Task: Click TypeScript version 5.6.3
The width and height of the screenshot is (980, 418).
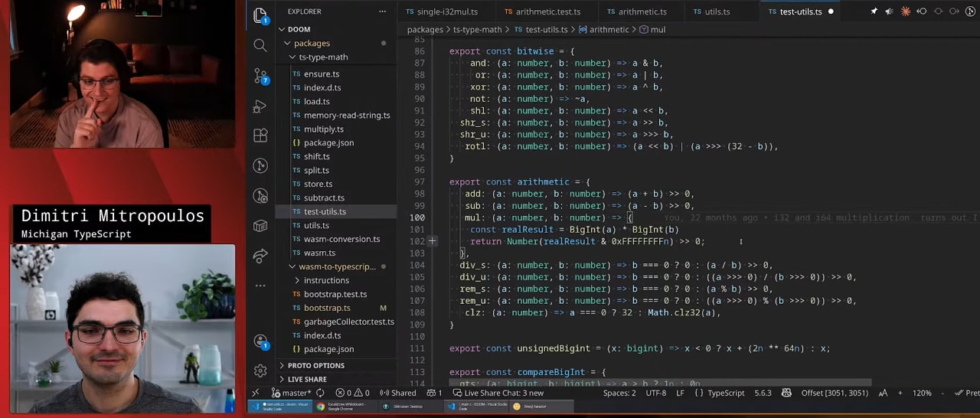Action: [763, 393]
